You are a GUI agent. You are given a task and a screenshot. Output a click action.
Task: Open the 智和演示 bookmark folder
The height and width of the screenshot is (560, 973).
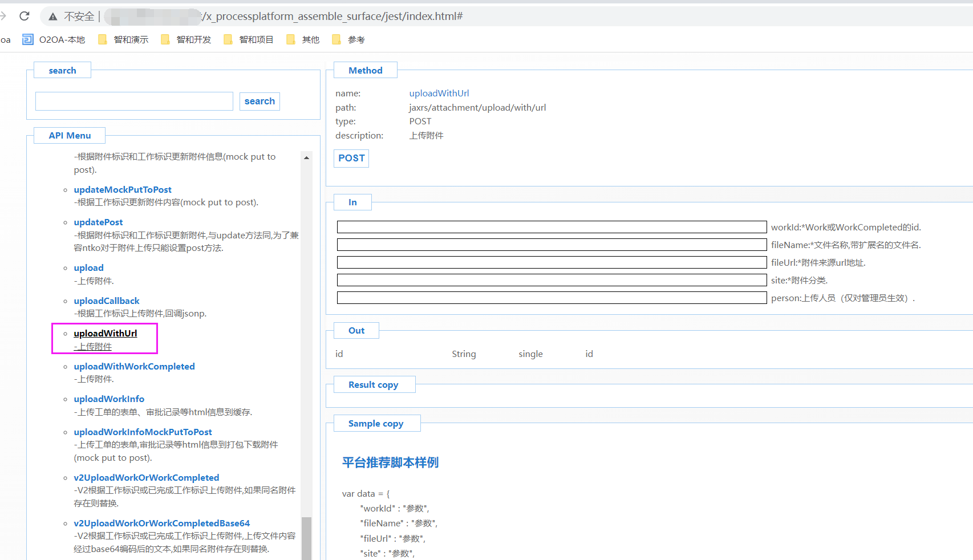(x=124, y=39)
